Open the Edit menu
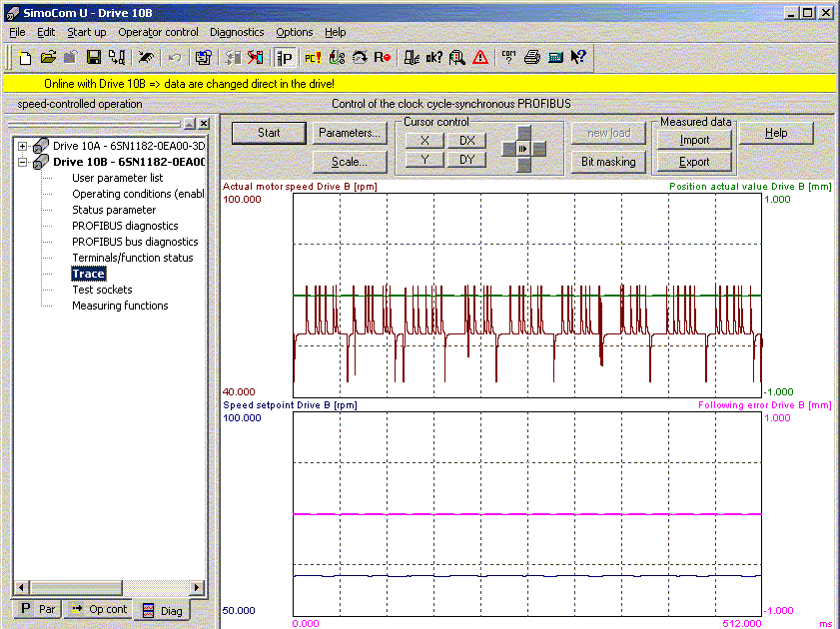Viewport: 840px width, 629px height. [x=46, y=32]
